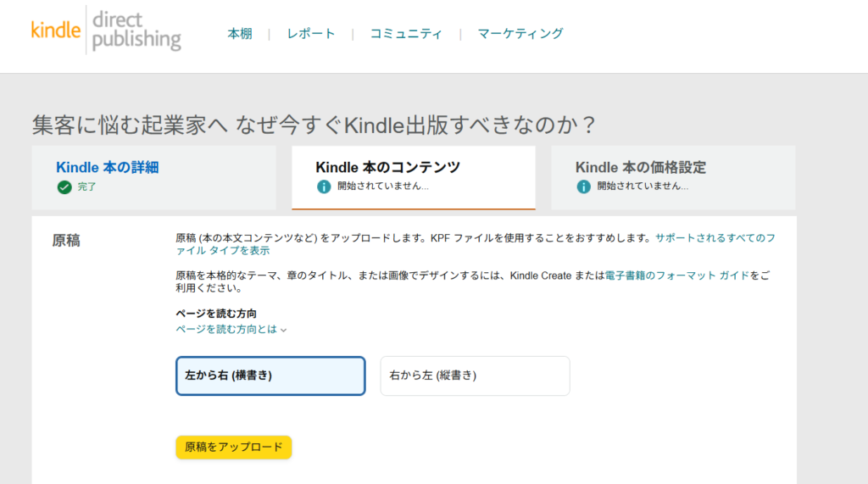Viewport: 868px width, 484px height.
Task: Click the book title heading text
Action: point(314,125)
